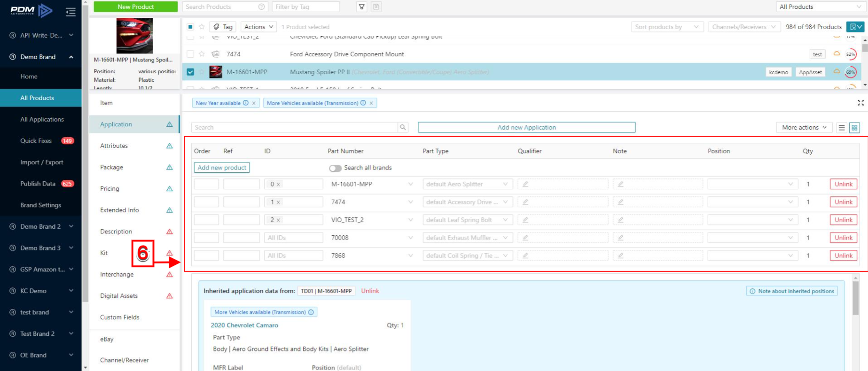This screenshot has height=371, width=868.
Task: Open the Sort products by dropdown
Action: click(667, 27)
